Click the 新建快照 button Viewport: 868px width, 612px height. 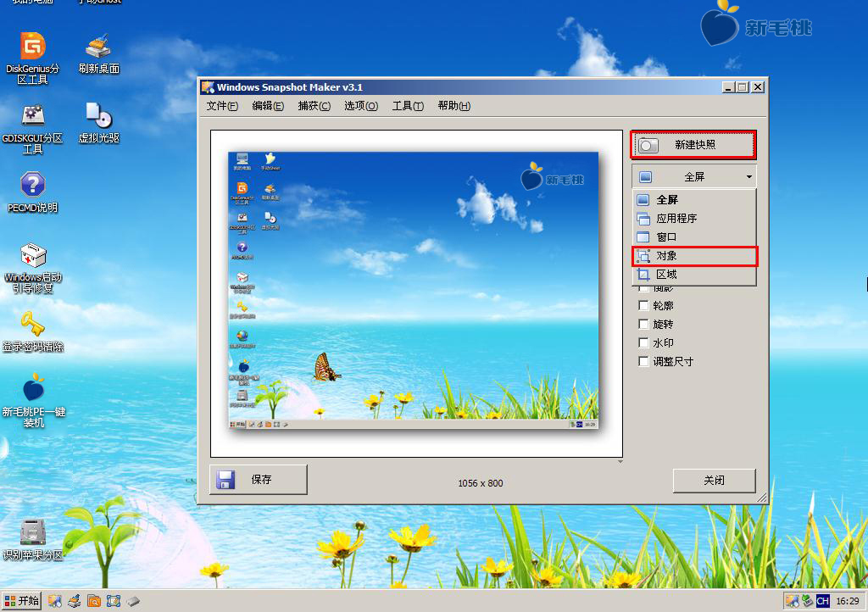tap(693, 145)
